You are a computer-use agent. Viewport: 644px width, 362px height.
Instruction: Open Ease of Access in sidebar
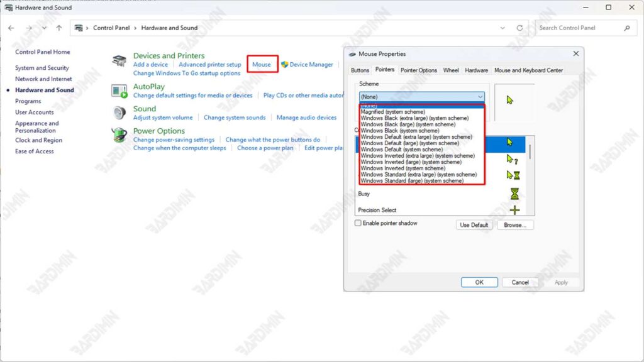35,151
